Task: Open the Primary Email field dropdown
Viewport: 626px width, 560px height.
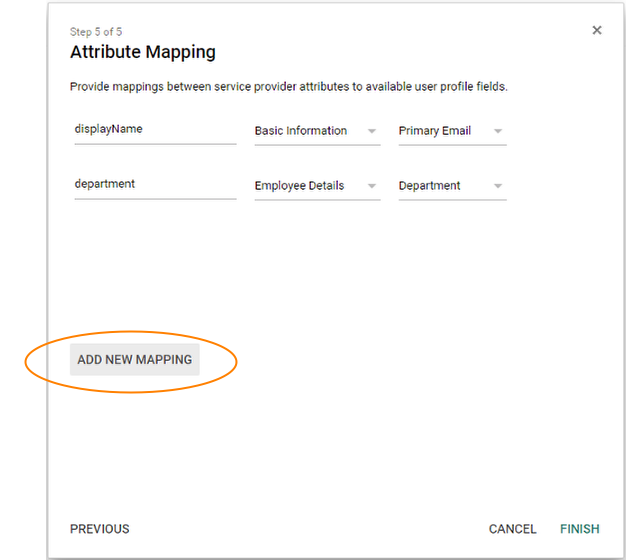Action: 435,131
